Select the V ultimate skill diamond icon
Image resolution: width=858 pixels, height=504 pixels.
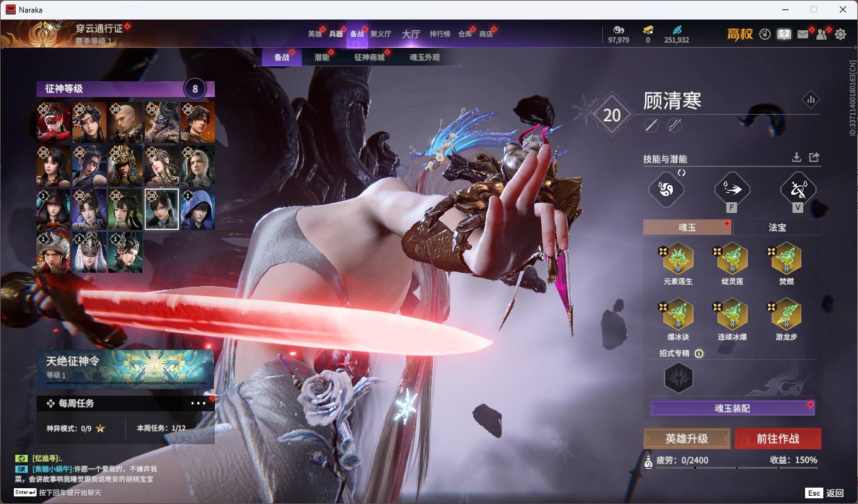point(798,189)
